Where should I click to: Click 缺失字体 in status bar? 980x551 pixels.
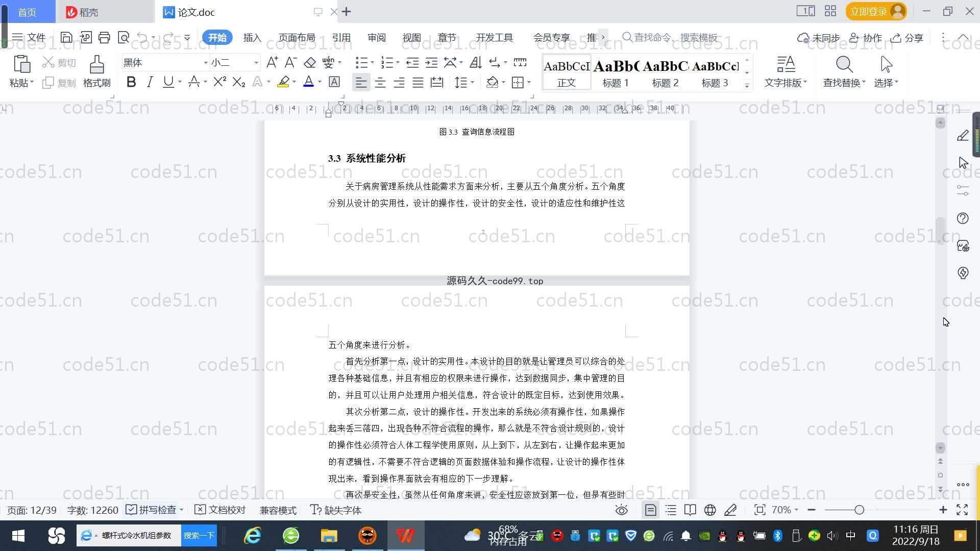click(336, 510)
